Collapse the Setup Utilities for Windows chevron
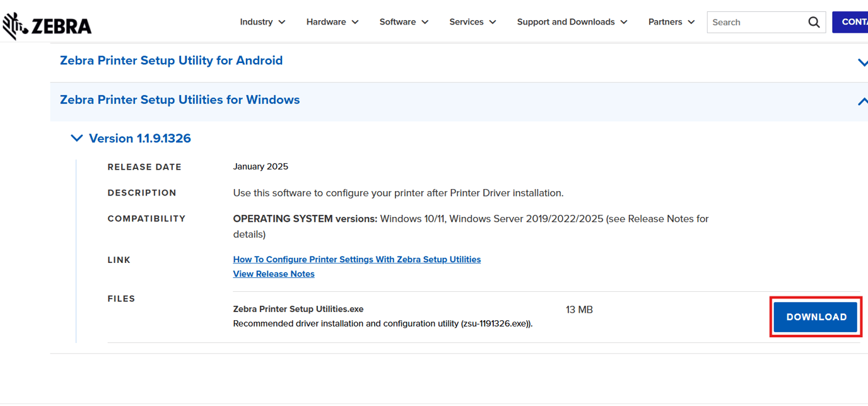The width and height of the screenshot is (868, 406). click(x=862, y=101)
